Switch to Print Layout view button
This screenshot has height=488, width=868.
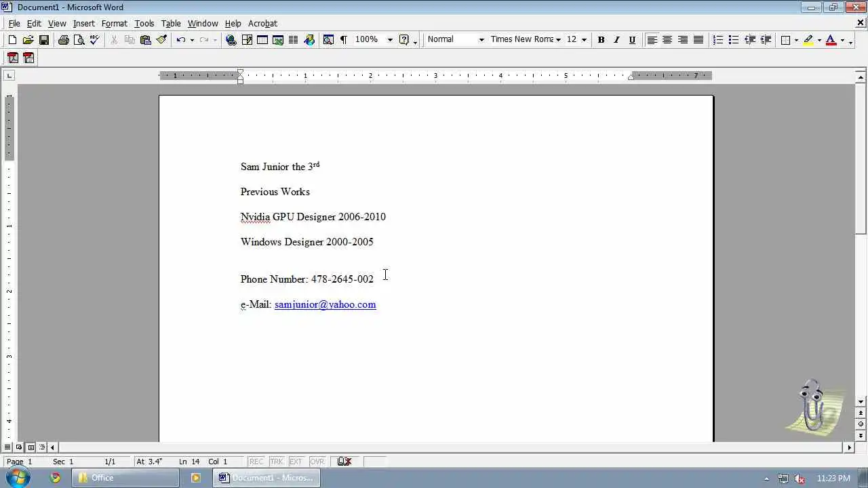pos(31,447)
